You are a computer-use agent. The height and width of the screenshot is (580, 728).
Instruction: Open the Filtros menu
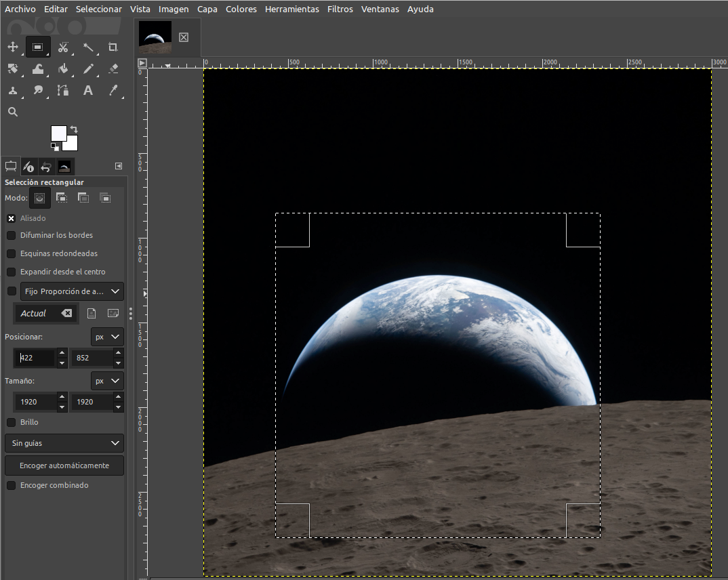tap(340, 9)
